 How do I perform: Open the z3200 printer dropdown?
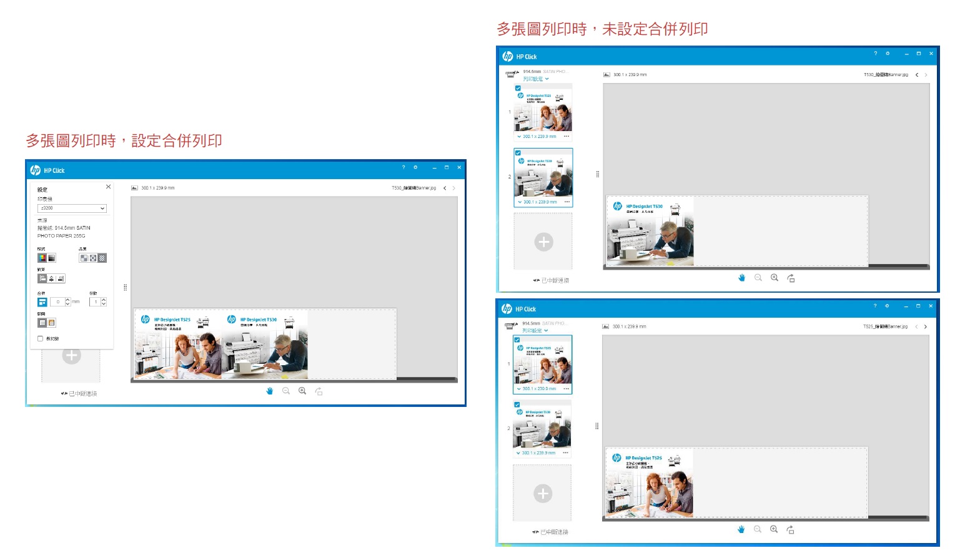coord(72,208)
